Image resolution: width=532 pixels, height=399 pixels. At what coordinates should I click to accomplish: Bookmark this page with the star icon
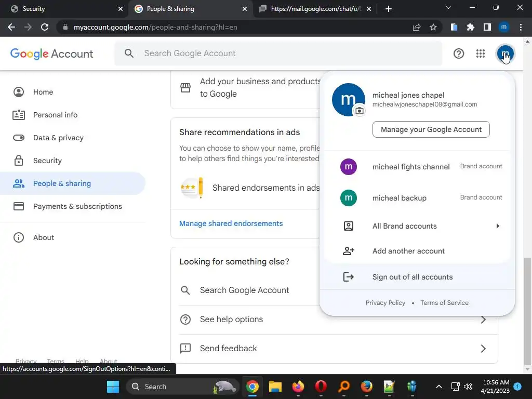coord(433,27)
